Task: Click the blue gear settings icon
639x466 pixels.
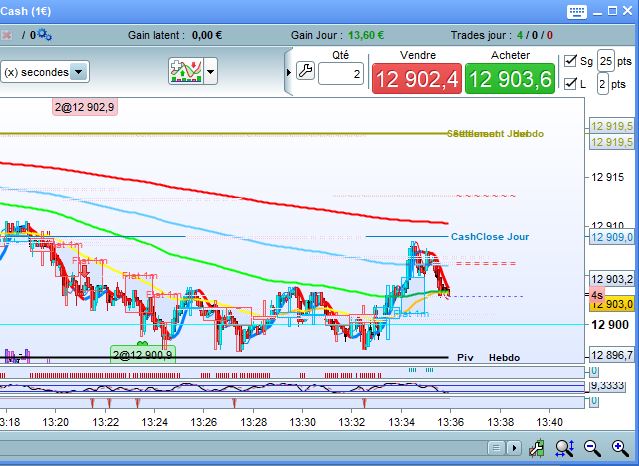Action: point(44,35)
